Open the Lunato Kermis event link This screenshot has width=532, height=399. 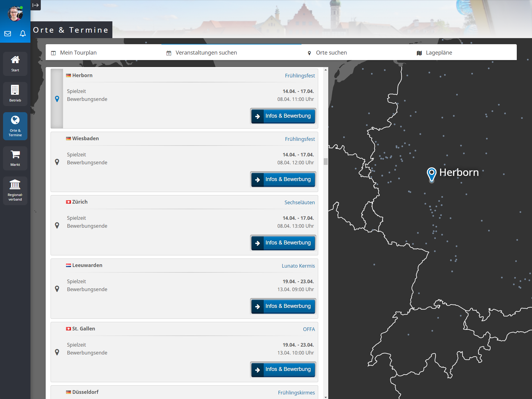298,266
